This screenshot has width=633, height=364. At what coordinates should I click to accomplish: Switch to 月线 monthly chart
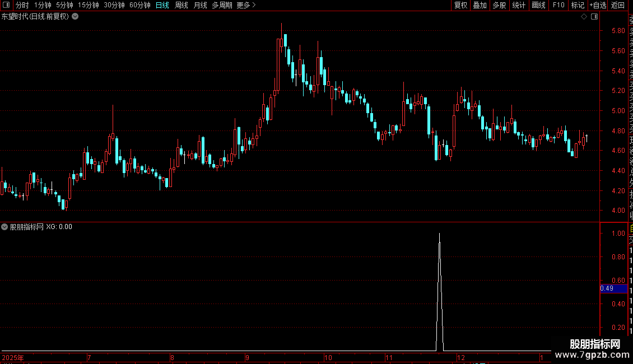(x=200, y=5)
